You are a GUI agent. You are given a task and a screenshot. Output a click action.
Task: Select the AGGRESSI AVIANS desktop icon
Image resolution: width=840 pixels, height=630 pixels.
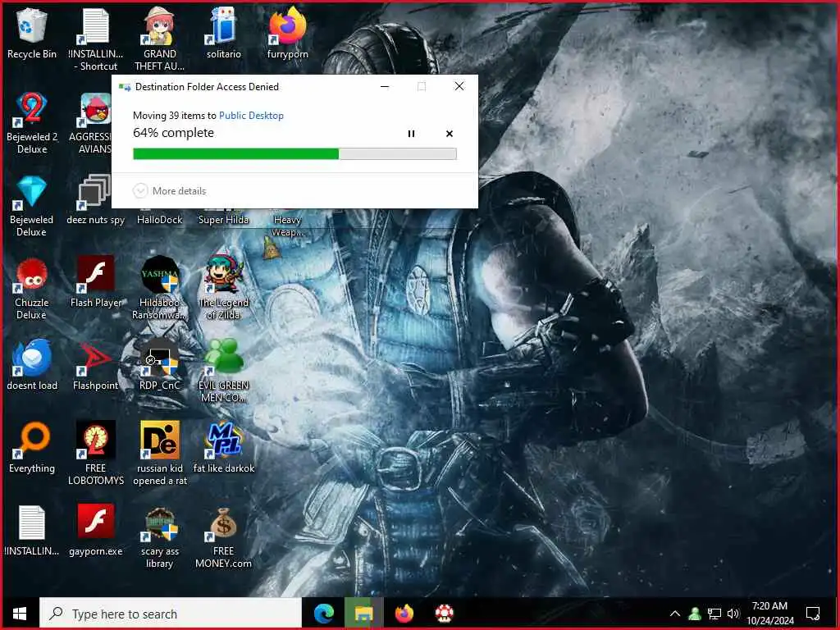click(94, 123)
